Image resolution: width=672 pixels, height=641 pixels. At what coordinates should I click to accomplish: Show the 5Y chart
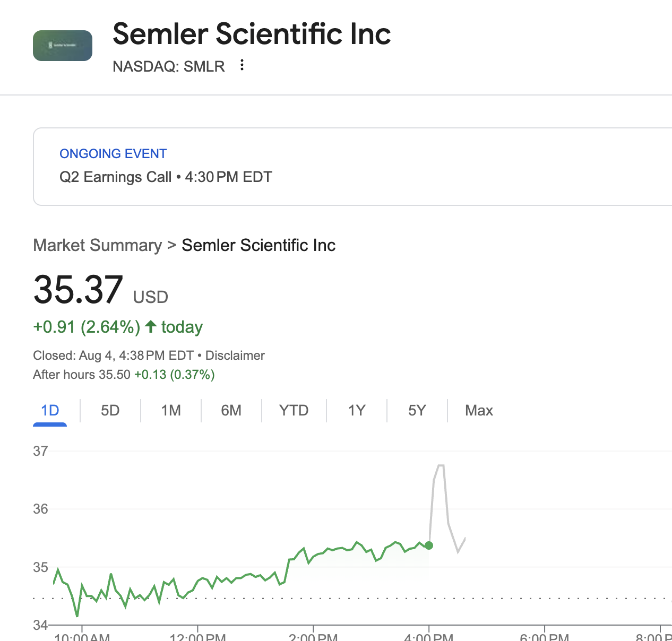click(417, 410)
